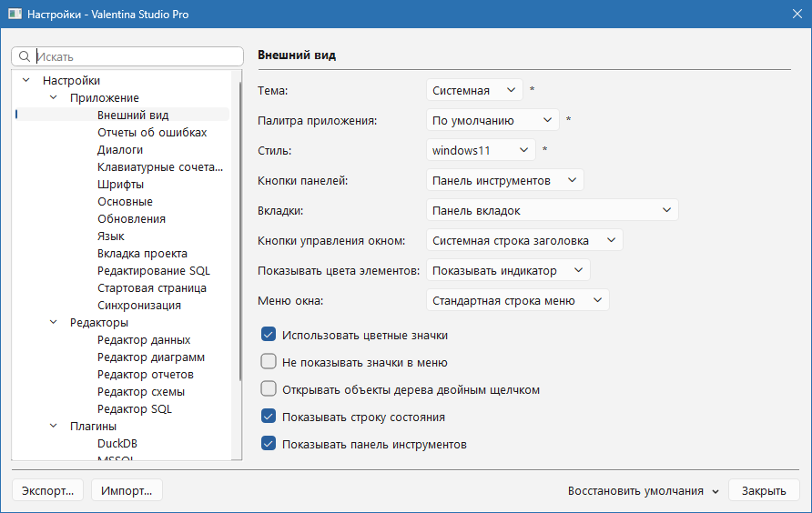Image resolution: width=812 pixels, height=513 pixels.
Task: Open the Стиль windows11 dropdown
Action: [x=481, y=150]
